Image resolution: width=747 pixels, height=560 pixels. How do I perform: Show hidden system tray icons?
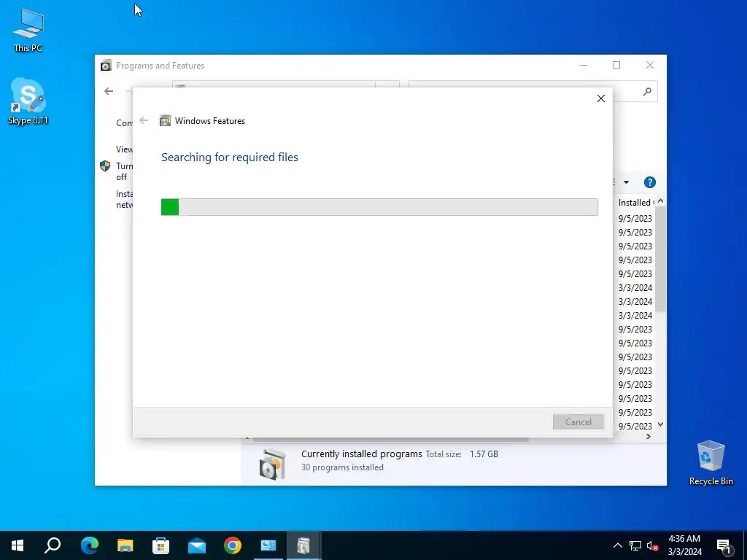tap(617, 545)
